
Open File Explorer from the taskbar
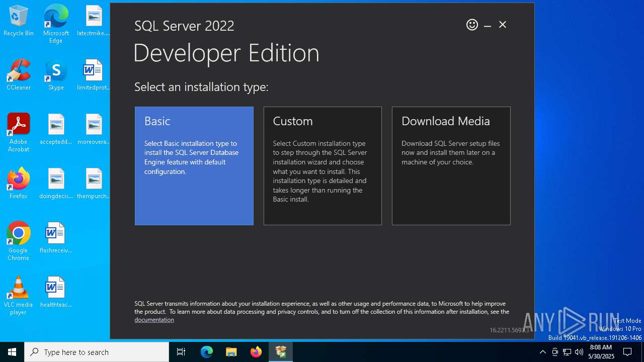point(231,352)
